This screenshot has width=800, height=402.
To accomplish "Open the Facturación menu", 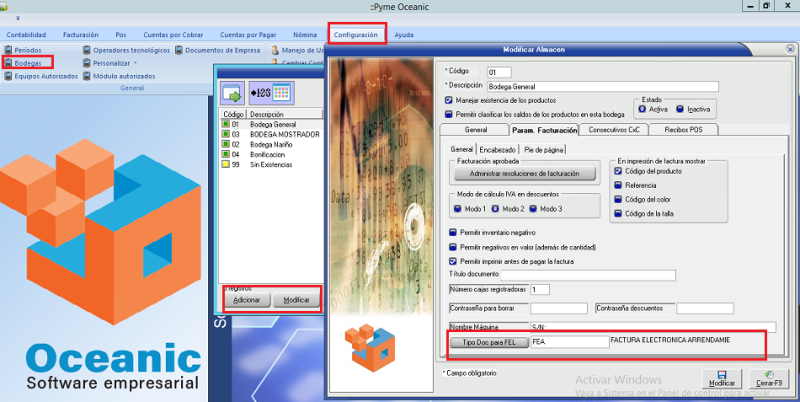I will click(81, 34).
